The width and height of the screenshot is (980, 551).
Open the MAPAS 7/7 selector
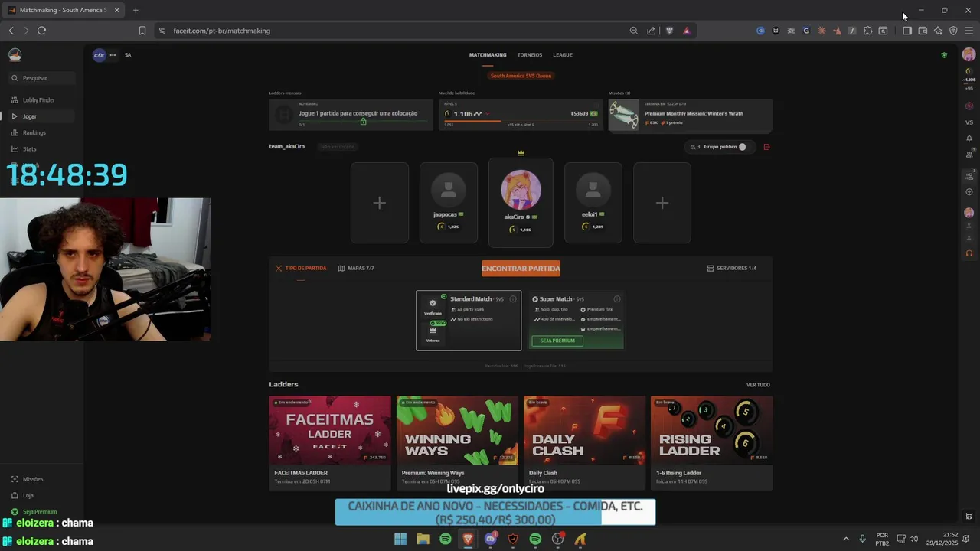[356, 269]
